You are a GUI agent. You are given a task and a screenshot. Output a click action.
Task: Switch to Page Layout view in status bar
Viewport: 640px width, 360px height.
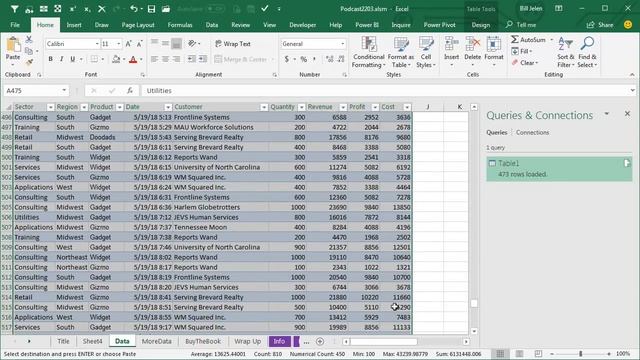point(519,353)
